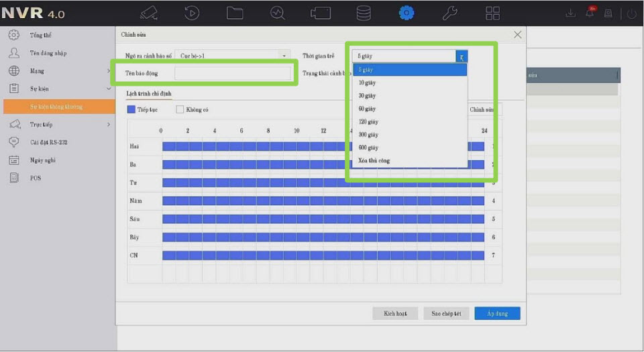
Task: Click the Tên báo động input field
Action: [x=233, y=73]
